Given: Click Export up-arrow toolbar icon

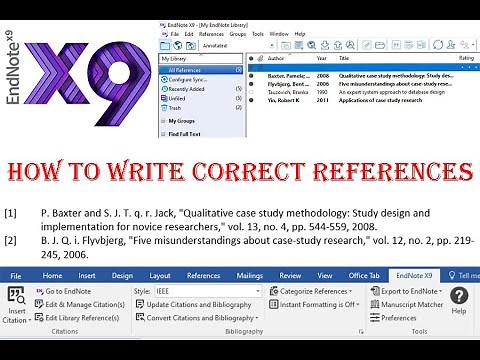Looking at the screenshot, I should 337,45.
